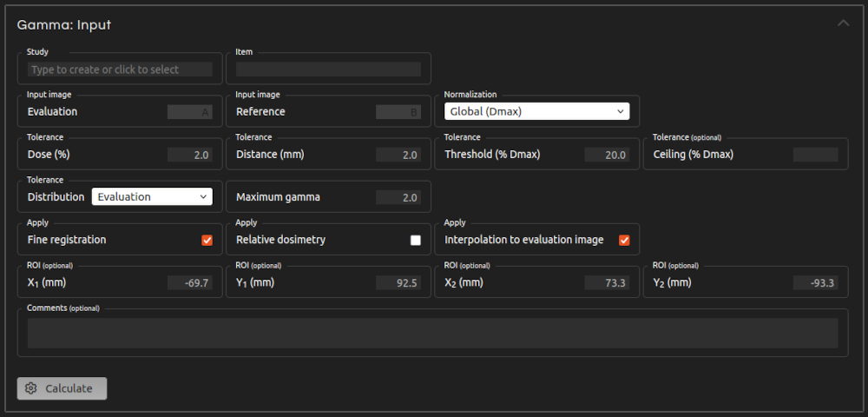The height and width of the screenshot is (417, 868).
Task: Click the ROI Y1 (mm) field
Action: coord(398,282)
